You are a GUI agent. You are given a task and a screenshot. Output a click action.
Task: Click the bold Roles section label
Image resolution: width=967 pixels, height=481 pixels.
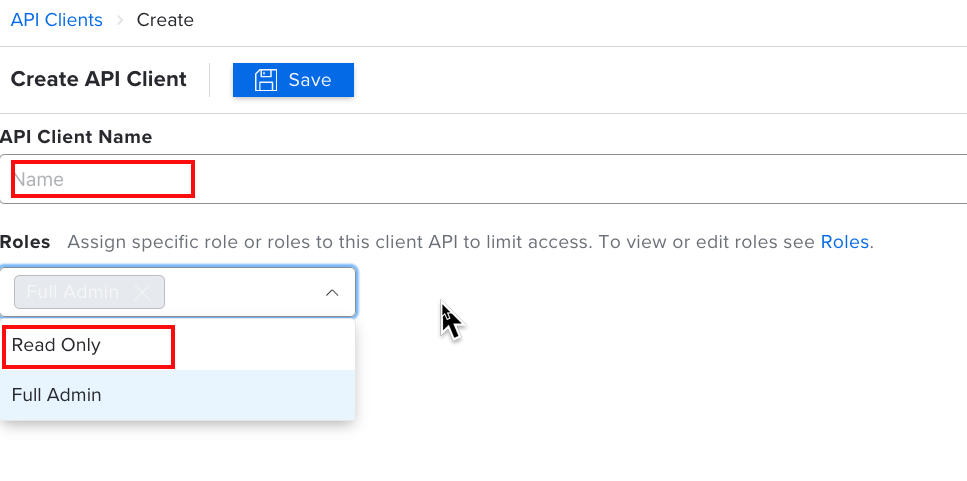(25, 242)
